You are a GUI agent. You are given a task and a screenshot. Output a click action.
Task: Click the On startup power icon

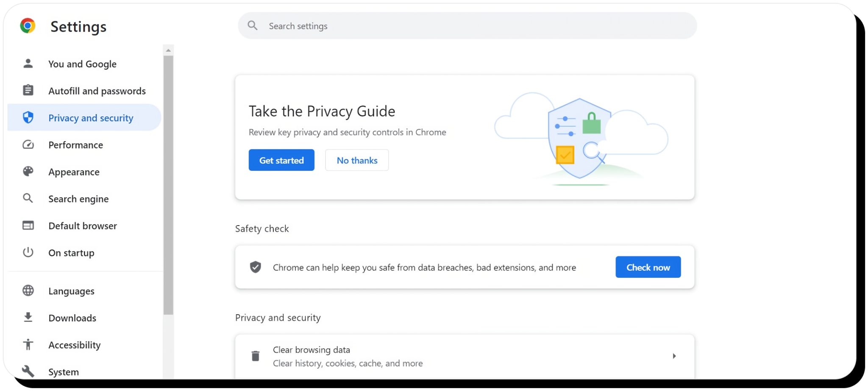coord(28,252)
